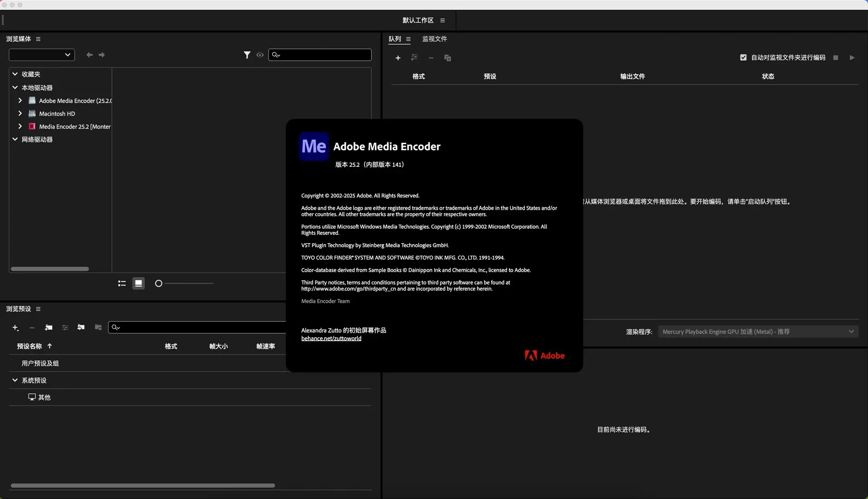Select the filter icon in the media browser
Screen dimensions: 868x499
click(x=247, y=55)
